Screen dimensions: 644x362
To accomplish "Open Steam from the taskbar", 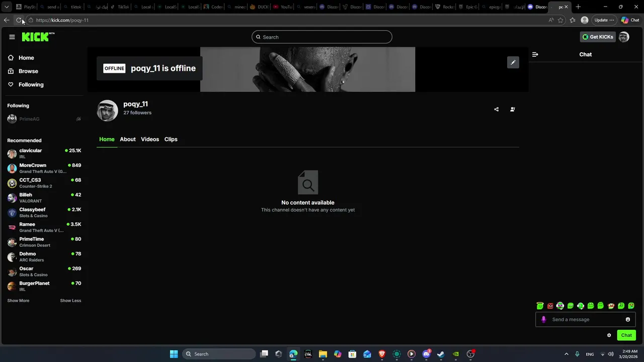I will [441, 354].
